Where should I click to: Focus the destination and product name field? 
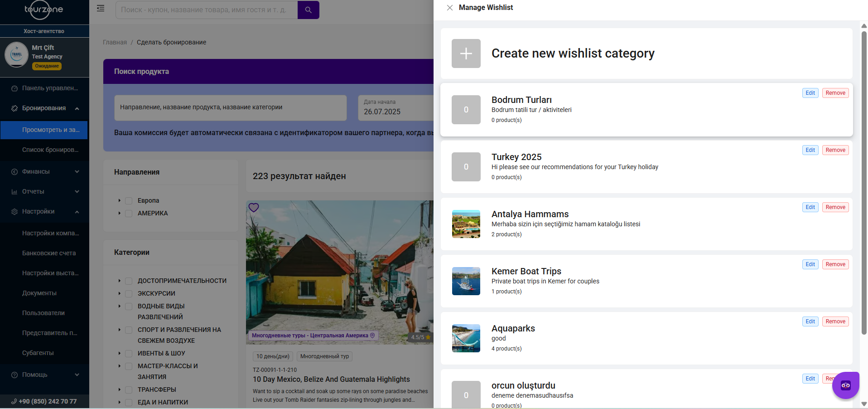[231, 107]
